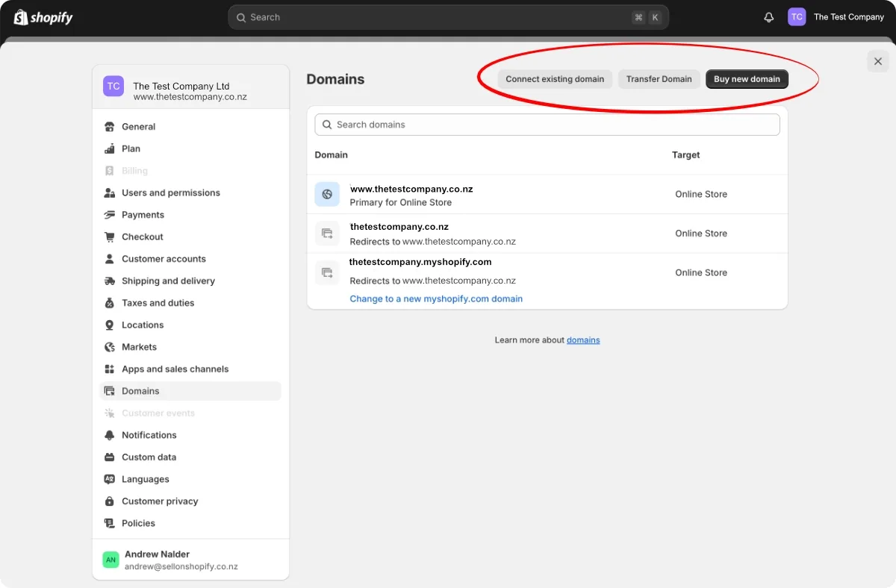
Task: Click the Shopify logo
Action: coord(43,17)
